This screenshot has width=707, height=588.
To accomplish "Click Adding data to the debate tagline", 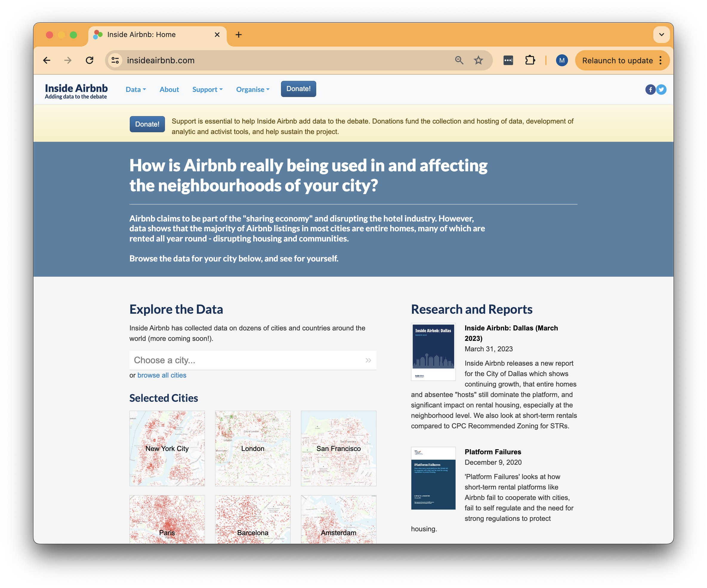I will click(x=76, y=97).
